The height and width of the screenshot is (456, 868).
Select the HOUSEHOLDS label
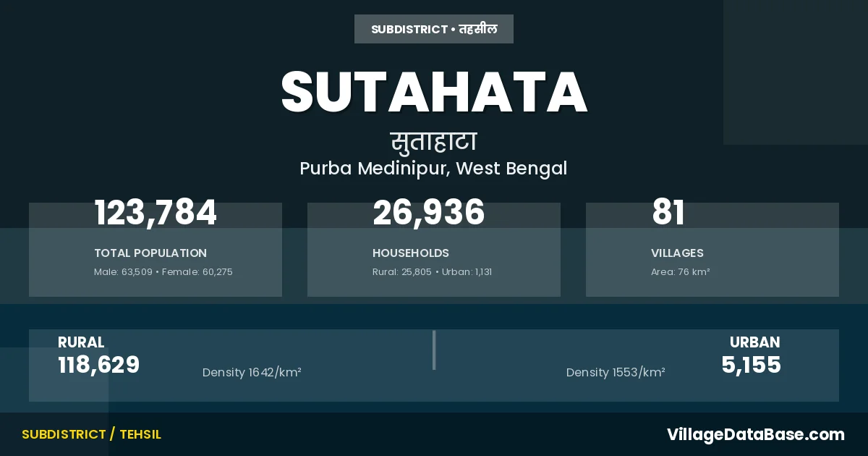(411, 253)
